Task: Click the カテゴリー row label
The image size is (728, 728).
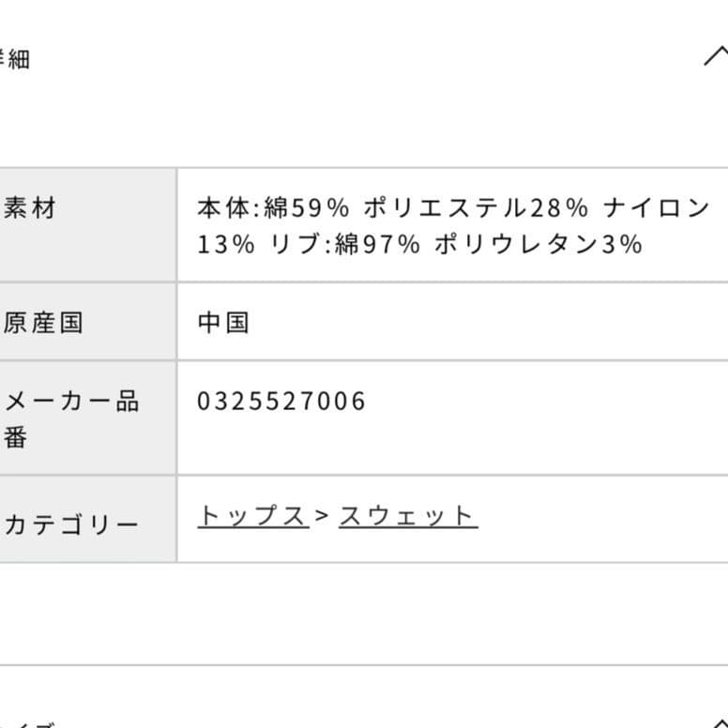Action: tap(70, 523)
